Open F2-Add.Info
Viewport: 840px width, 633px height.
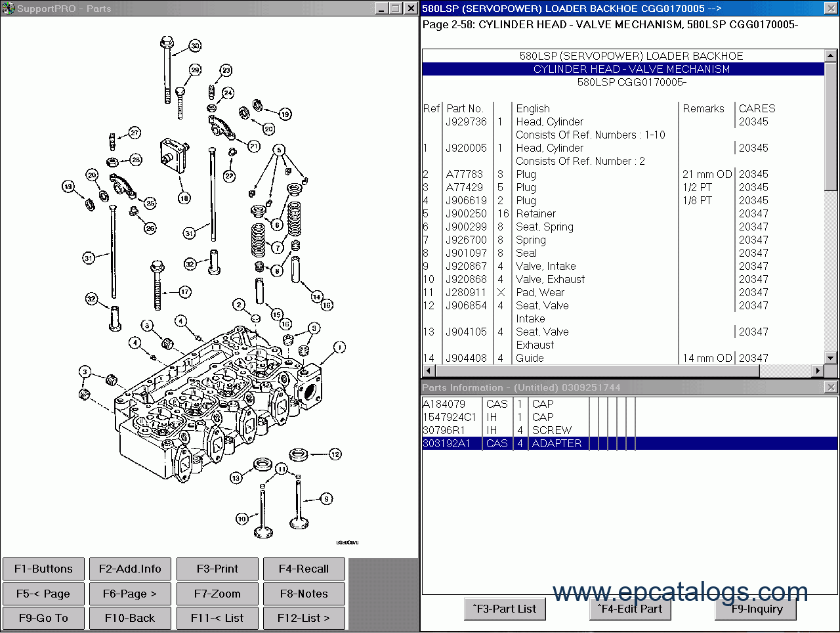[x=130, y=569]
